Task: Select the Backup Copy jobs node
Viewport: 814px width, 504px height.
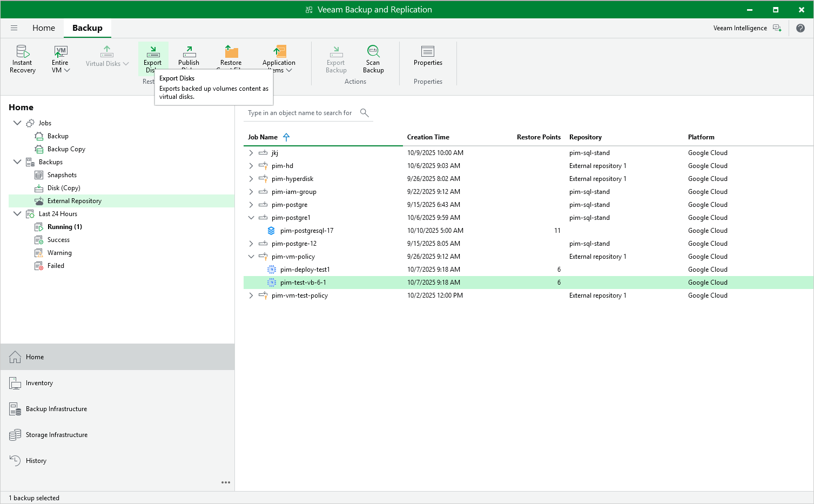Action: pos(66,149)
